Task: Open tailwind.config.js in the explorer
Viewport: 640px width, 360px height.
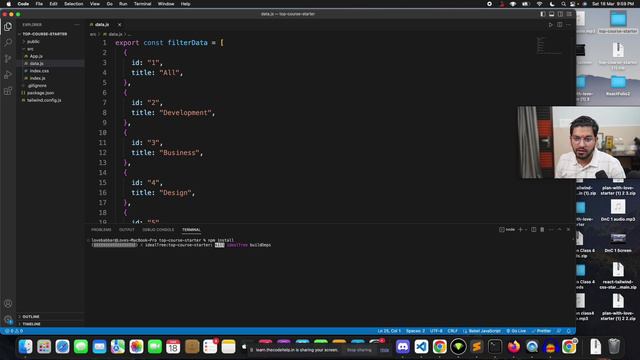Action: pyautogui.click(x=44, y=100)
